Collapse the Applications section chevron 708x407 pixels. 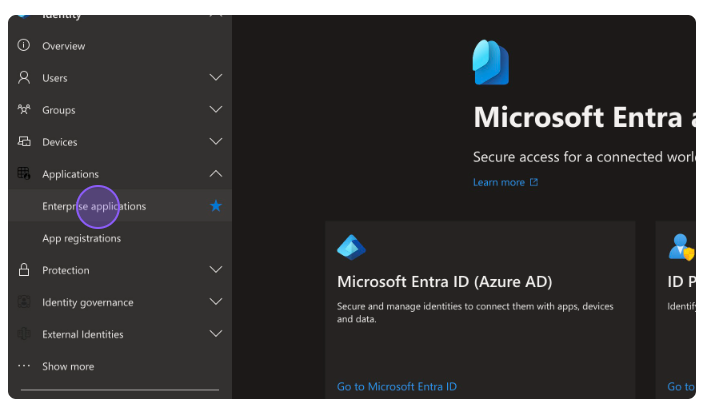click(216, 174)
